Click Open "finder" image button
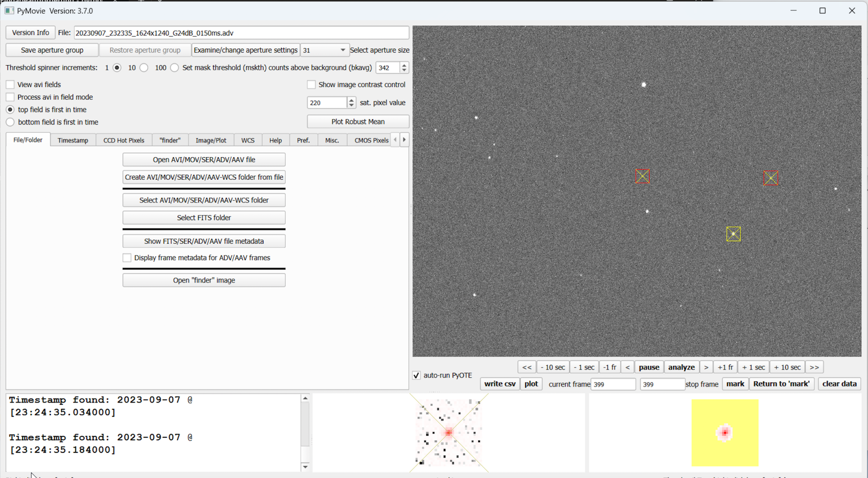Viewport: 868px width, 478px height. tap(204, 280)
